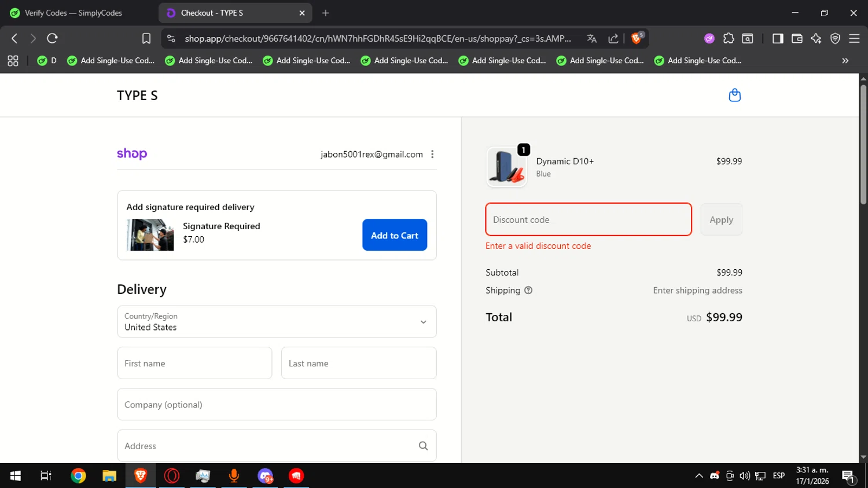868x488 pixels.
Task: Click the Dynamic D10+ product thumbnail
Action: [x=507, y=167]
